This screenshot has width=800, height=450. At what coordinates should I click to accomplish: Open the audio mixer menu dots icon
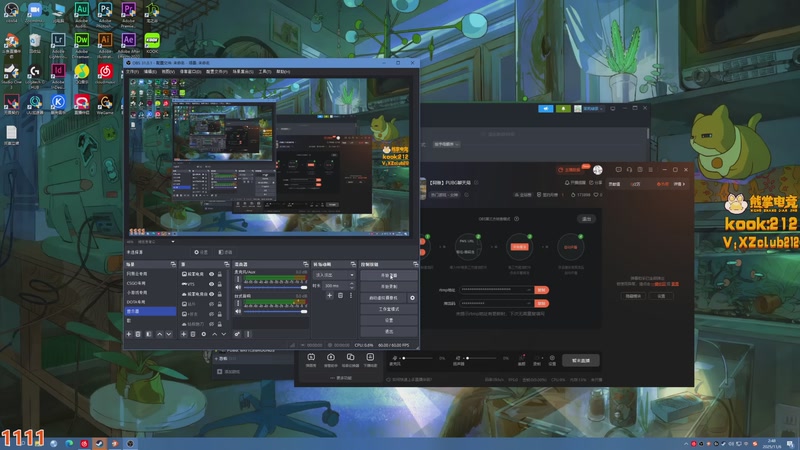[x=248, y=334]
